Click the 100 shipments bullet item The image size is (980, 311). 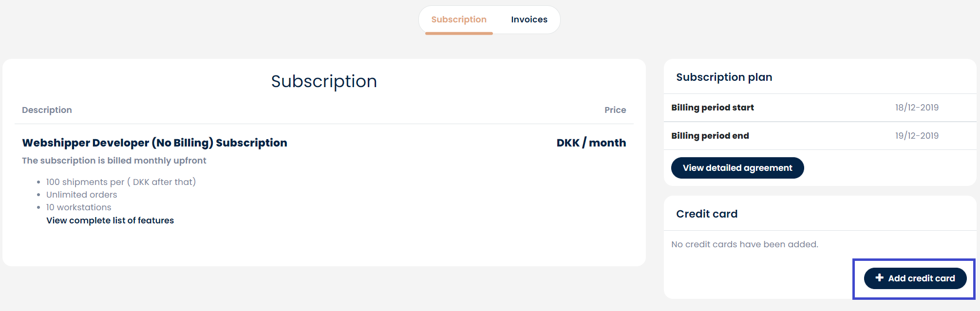click(121, 182)
